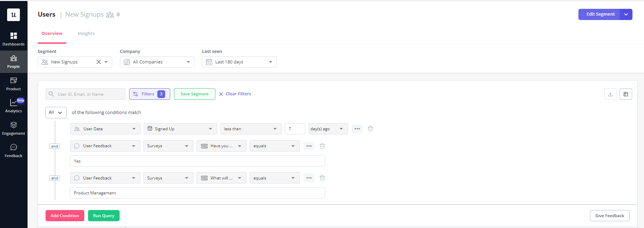Select the Overview tab
The width and height of the screenshot is (644, 228).
[52, 33]
